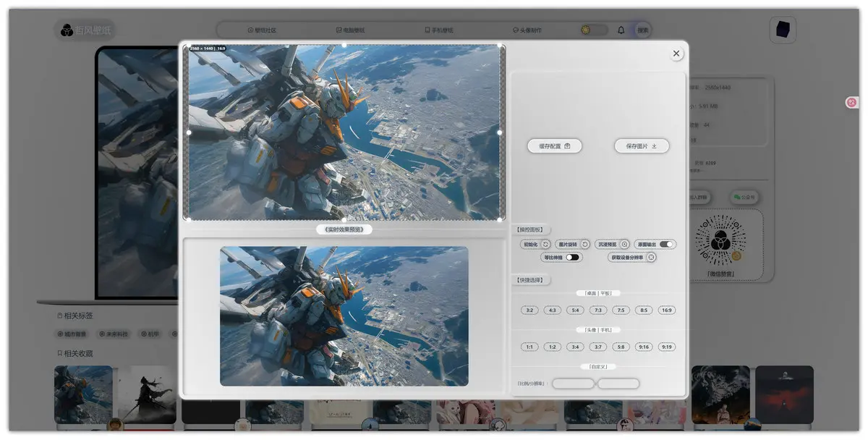Click the crop box right-middle handle
This screenshot has height=440, width=868.
500,132
